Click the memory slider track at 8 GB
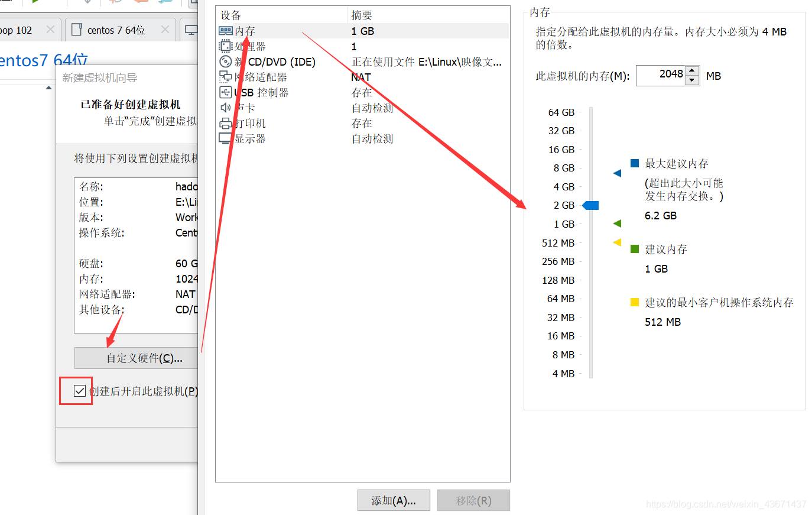The width and height of the screenshot is (812, 515). pyautogui.click(x=591, y=168)
